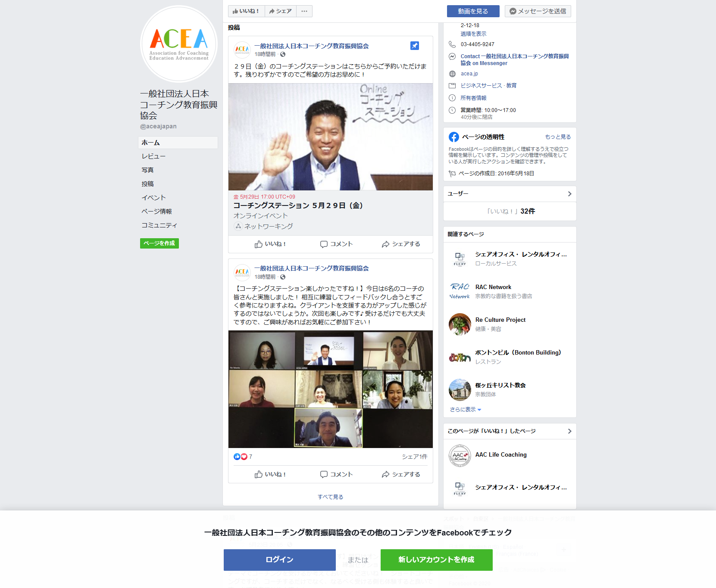Open AAC Life Coaching page
The width and height of the screenshot is (716, 588).
[501, 455]
